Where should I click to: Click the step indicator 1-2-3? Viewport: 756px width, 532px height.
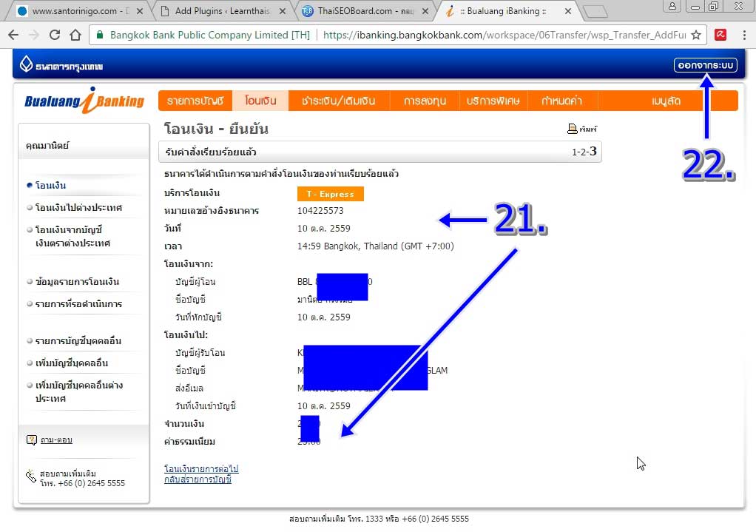click(584, 152)
